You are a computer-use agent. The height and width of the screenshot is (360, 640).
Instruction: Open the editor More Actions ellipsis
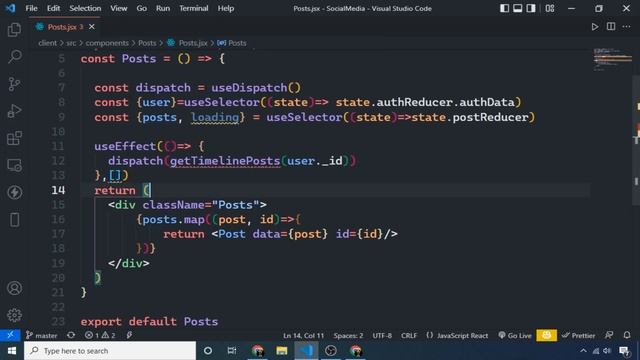[626, 27]
